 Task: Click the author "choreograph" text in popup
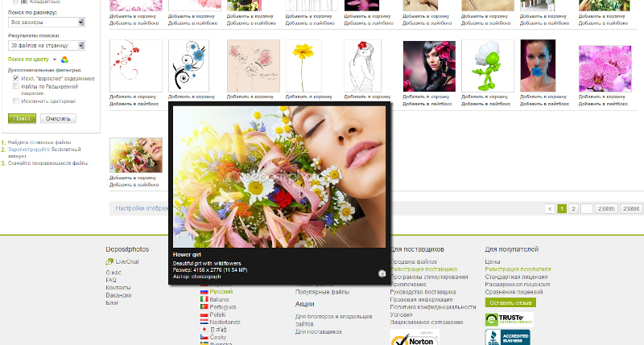206,277
